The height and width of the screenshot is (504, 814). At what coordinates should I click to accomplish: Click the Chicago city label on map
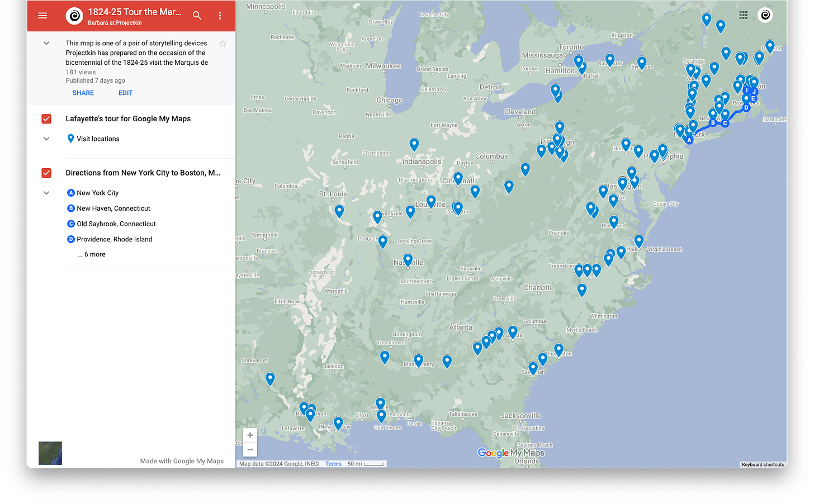point(390,101)
